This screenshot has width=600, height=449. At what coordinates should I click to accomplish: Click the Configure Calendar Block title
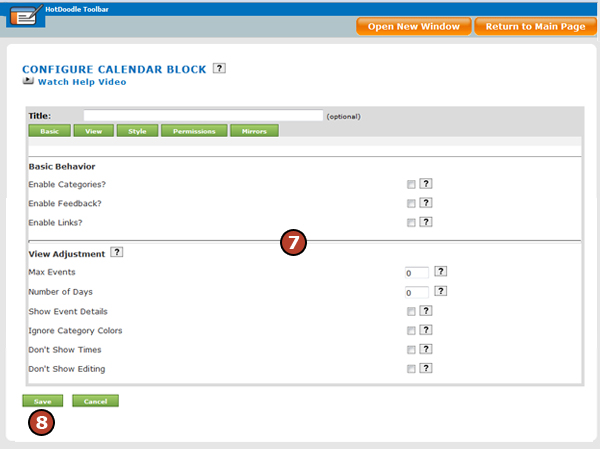[x=114, y=69]
